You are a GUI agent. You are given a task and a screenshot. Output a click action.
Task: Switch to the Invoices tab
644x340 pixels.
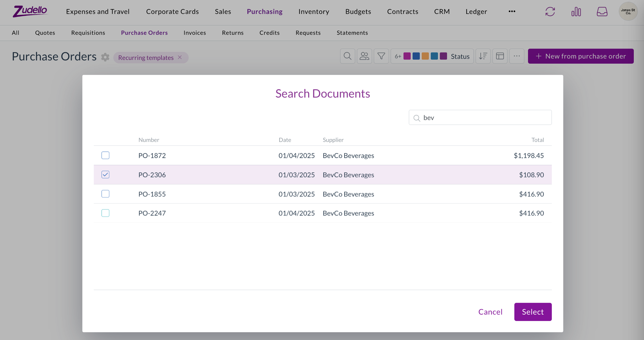point(195,33)
